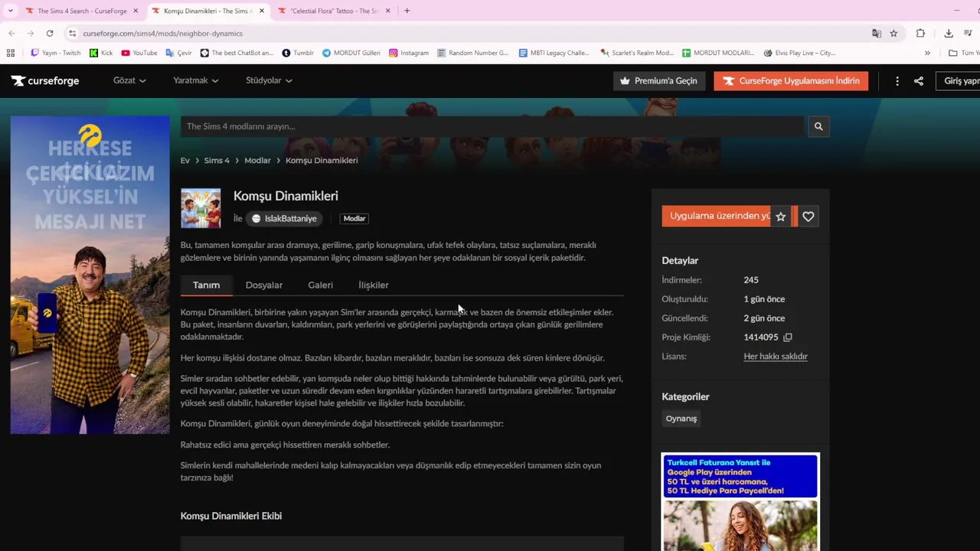
Task: Open the MORDUT Gülleri bookmark
Action: pos(351,53)
